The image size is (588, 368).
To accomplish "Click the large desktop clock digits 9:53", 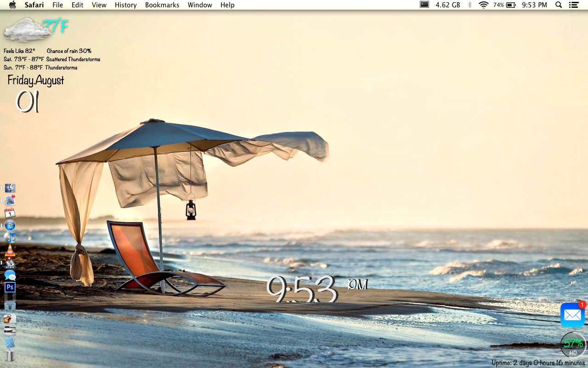I will pos(302,289).
